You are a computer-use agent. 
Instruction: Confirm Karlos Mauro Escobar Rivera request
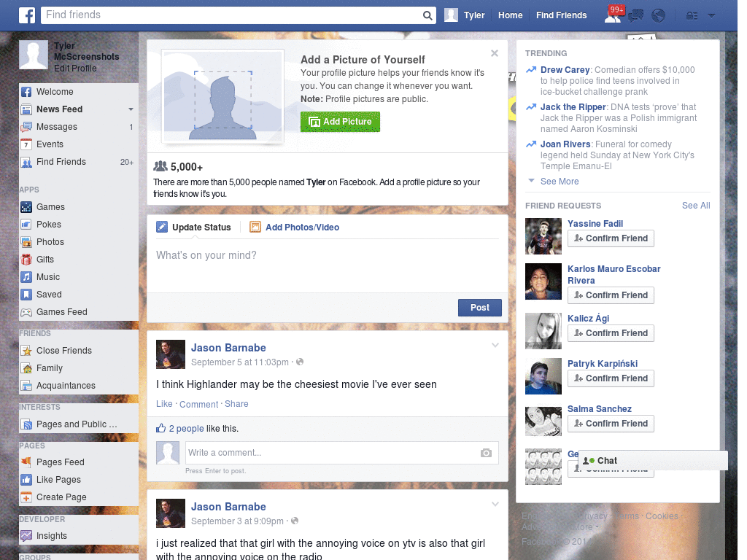611,295
